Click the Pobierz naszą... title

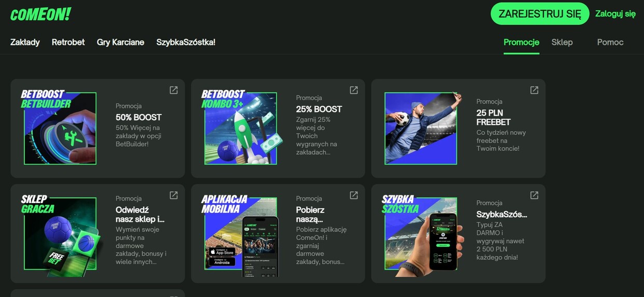click(x=310, y=215)
